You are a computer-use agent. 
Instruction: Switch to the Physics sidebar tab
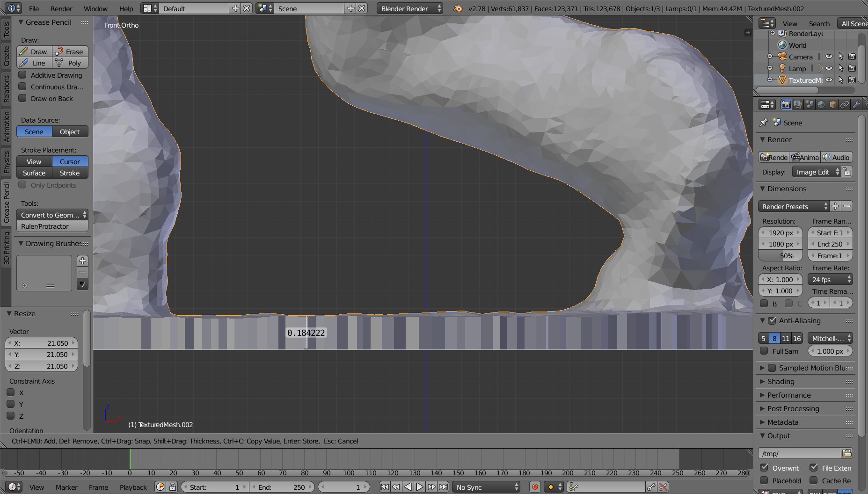6,162
